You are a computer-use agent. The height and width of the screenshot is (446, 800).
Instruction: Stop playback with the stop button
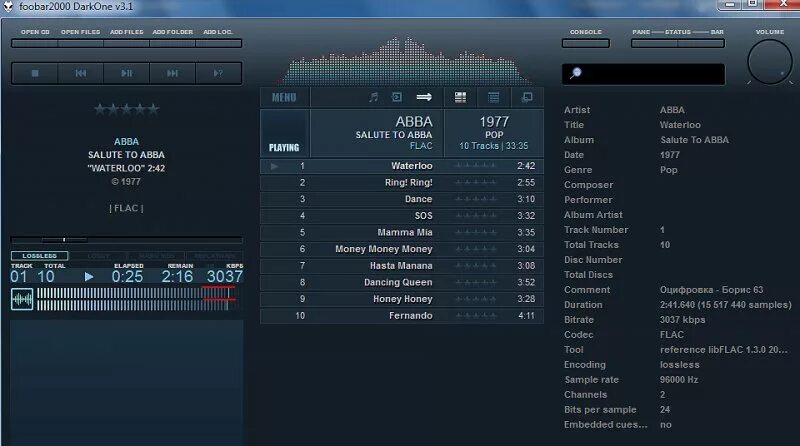coord(35,73)
